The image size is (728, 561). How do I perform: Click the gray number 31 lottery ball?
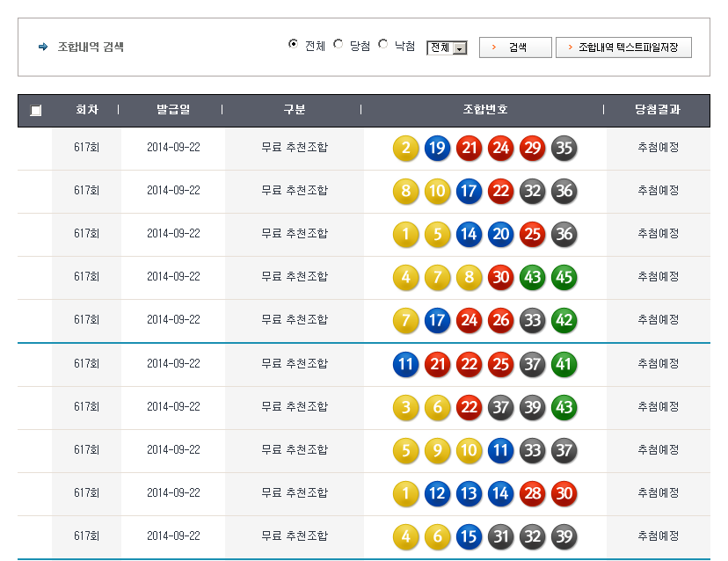(500, 536)
